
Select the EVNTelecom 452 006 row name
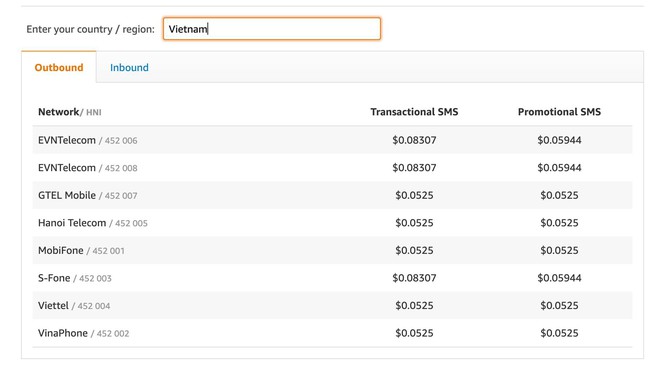coord(88,140)
